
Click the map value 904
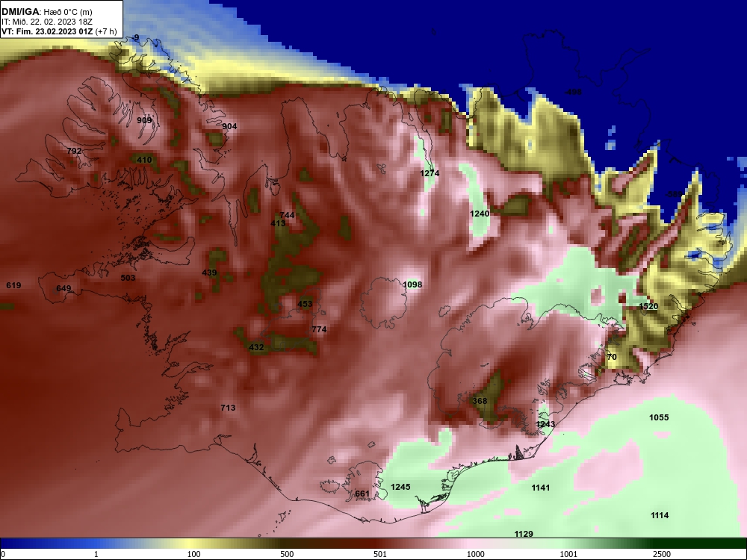coord(229,126)
